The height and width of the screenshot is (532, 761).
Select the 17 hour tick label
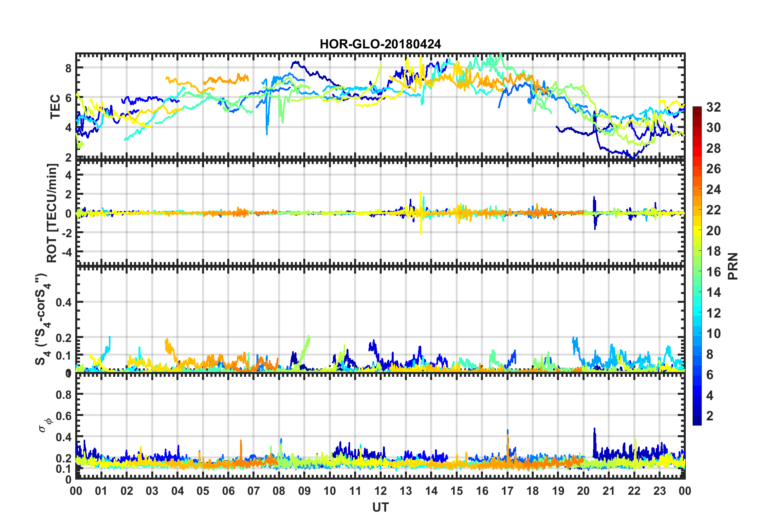(507, 491)
